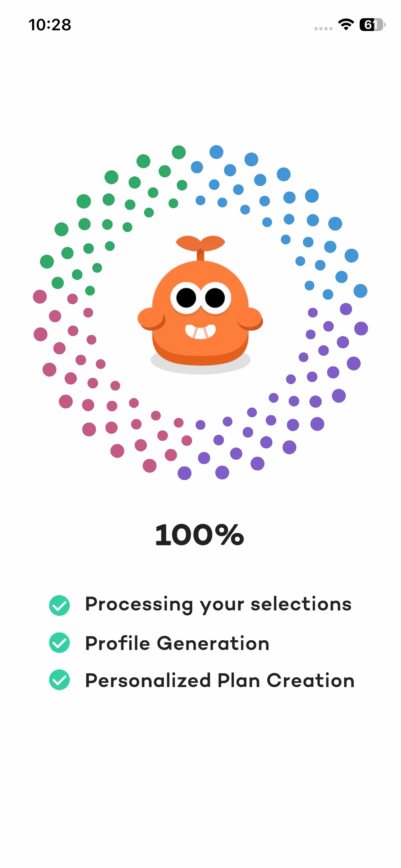Tap the green dots in the ring

pos(109,200)
